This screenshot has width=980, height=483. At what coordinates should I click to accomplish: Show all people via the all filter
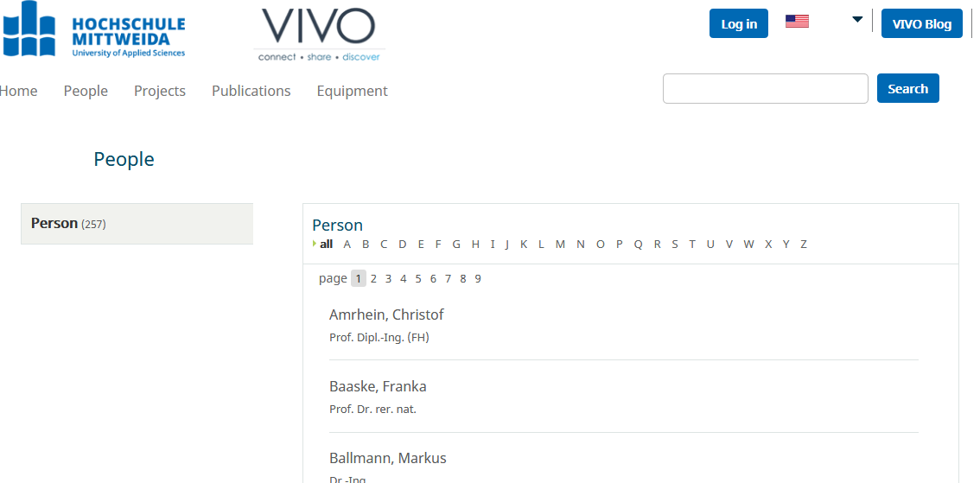coord(326,245)
